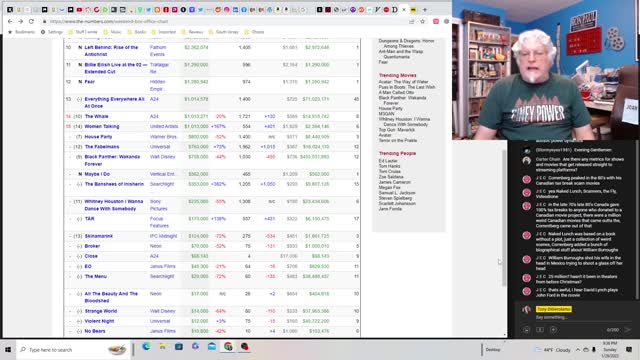Bookmark this page with the star icon
The height and width of the screenshot is (360, 640).
click(x=423, y=21)
